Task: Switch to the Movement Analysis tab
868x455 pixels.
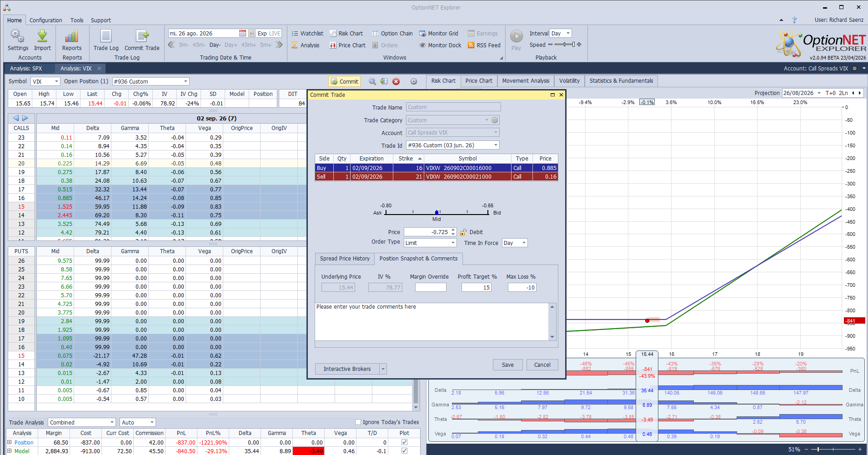Action: coord(526,81)
